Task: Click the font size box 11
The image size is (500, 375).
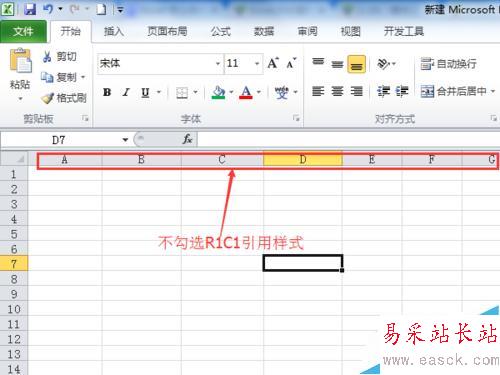Action: [x=239, y=63]
